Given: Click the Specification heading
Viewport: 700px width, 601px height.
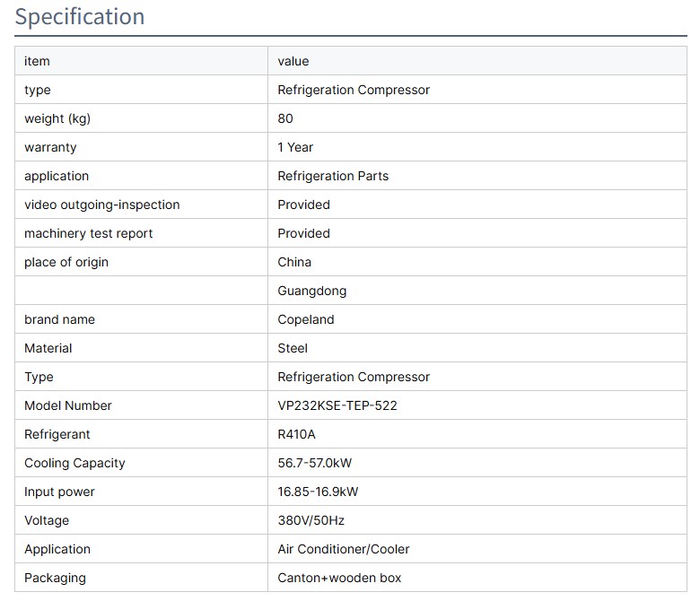Looking at the screenshot, I should tap(80, 17).
